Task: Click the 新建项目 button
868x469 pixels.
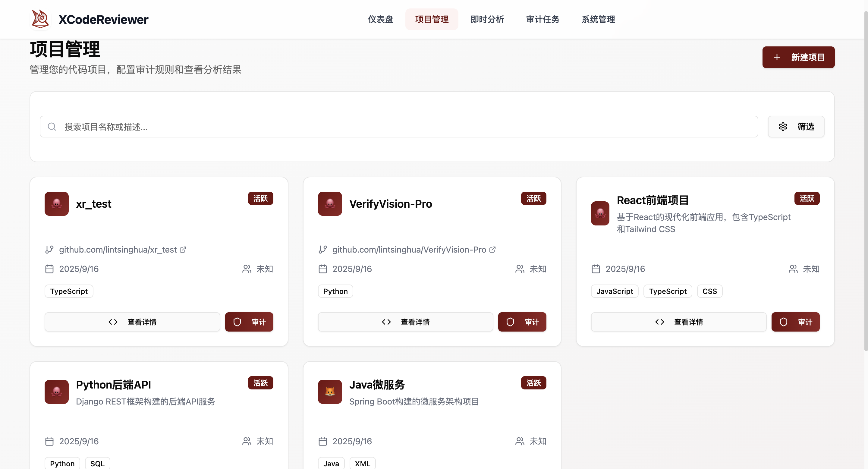Action: click(x=798, y=57)
